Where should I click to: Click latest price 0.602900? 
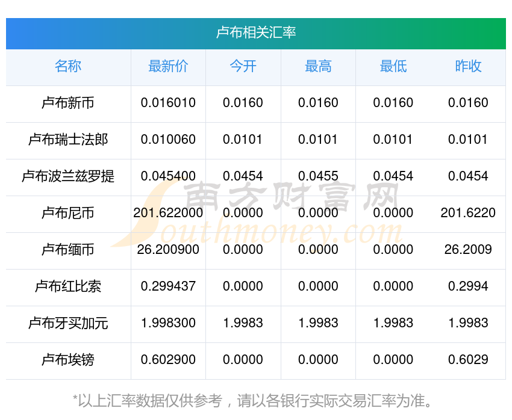click(x=168, y=360)
